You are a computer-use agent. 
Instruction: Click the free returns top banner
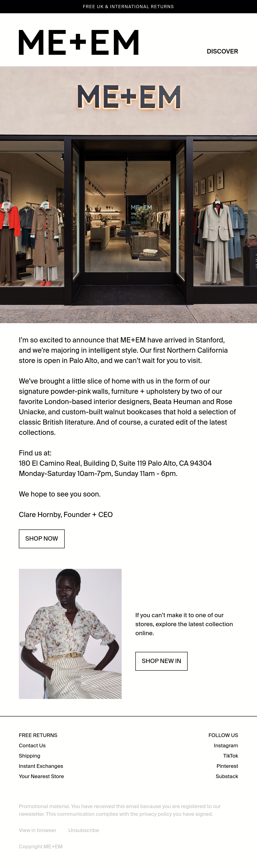click(x=128, y=6)
